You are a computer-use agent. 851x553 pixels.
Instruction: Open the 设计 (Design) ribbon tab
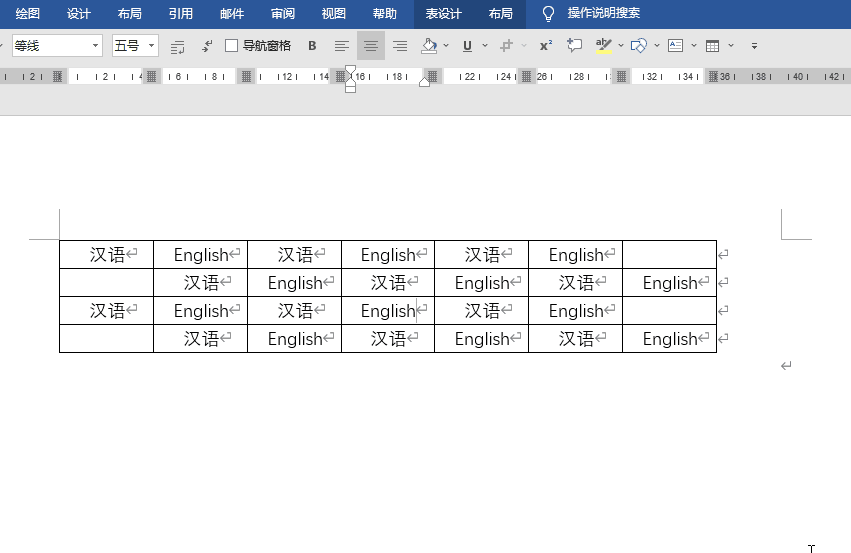click(x=79, y=14)
